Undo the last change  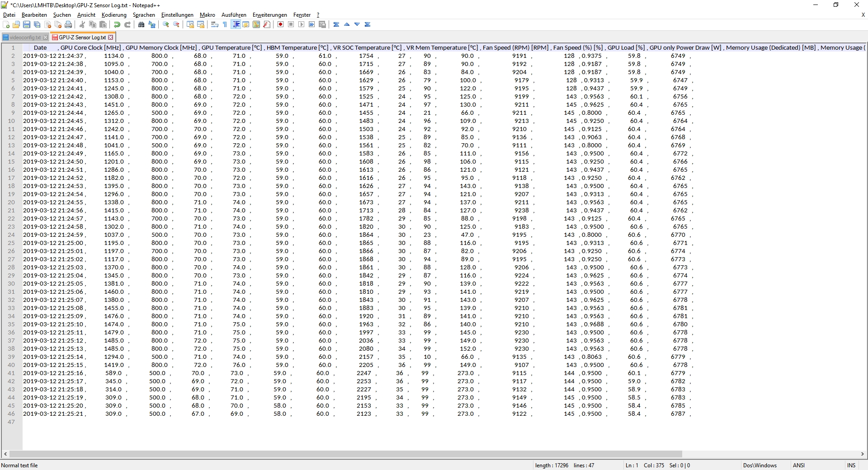[117, 25]
